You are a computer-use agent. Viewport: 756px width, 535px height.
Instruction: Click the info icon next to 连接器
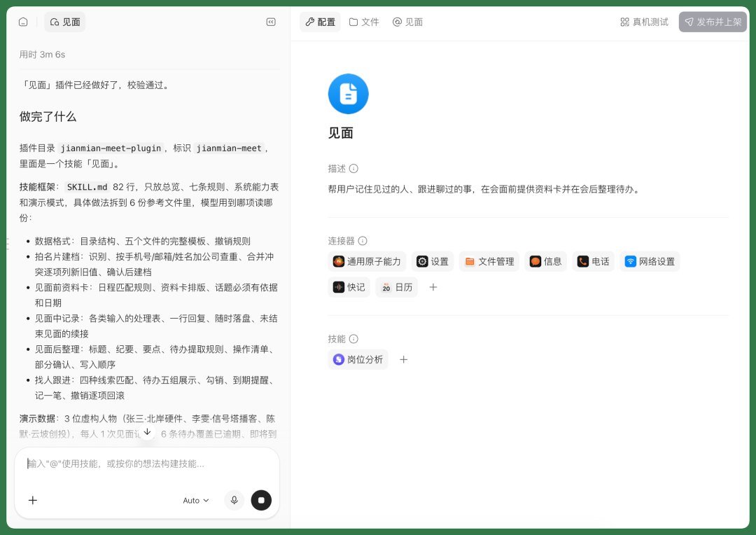click(x=363, y=241)
